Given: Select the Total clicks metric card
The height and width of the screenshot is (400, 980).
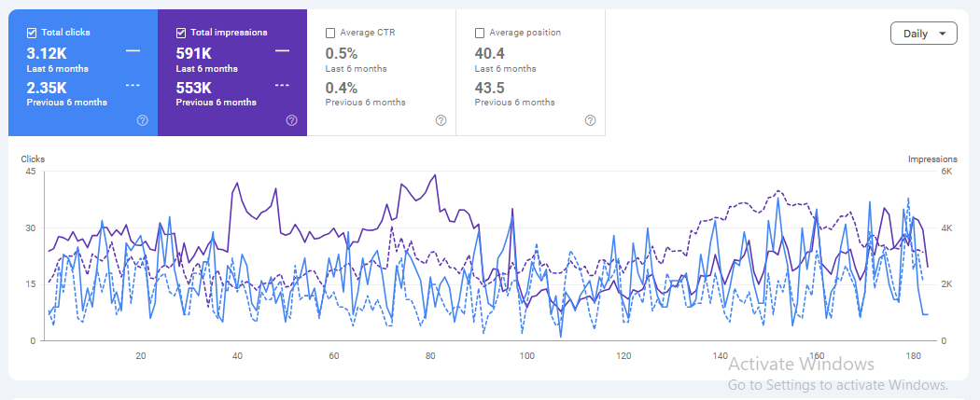Looking at the screenshot, I should pos(83,73).
